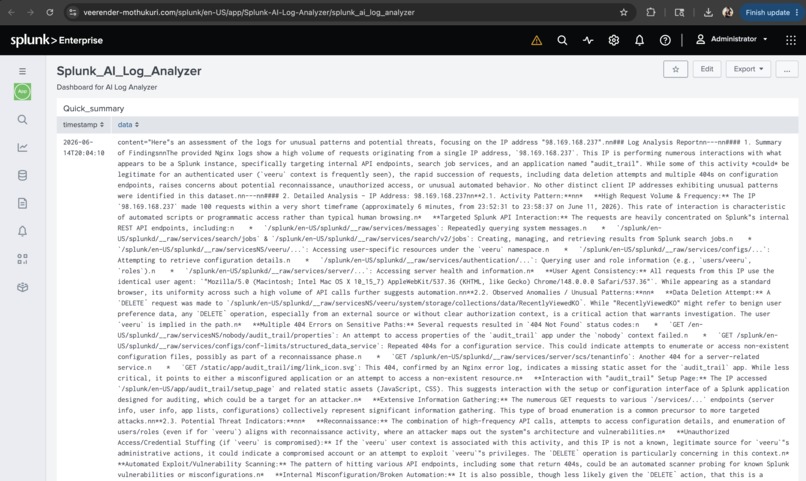Open browser extensions puzzle icon
The image size is (806, 481).
651,12
